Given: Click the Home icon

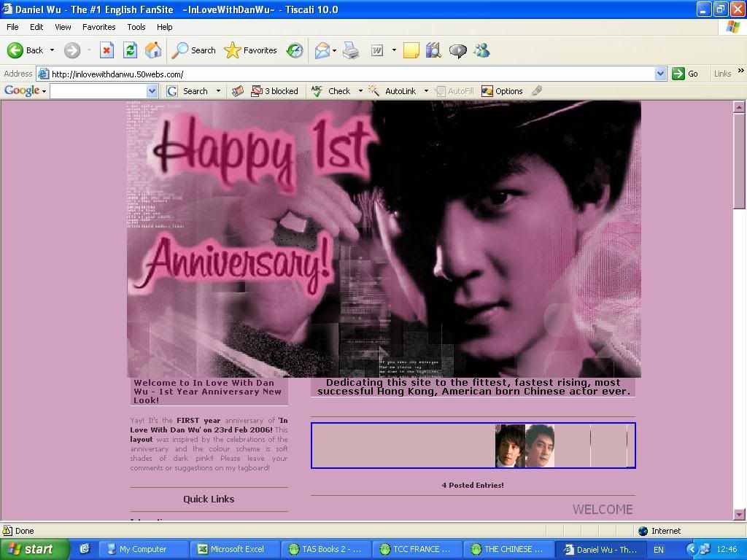Looking at the screenshot, I should pyautogui.click(x=153, y=50).
